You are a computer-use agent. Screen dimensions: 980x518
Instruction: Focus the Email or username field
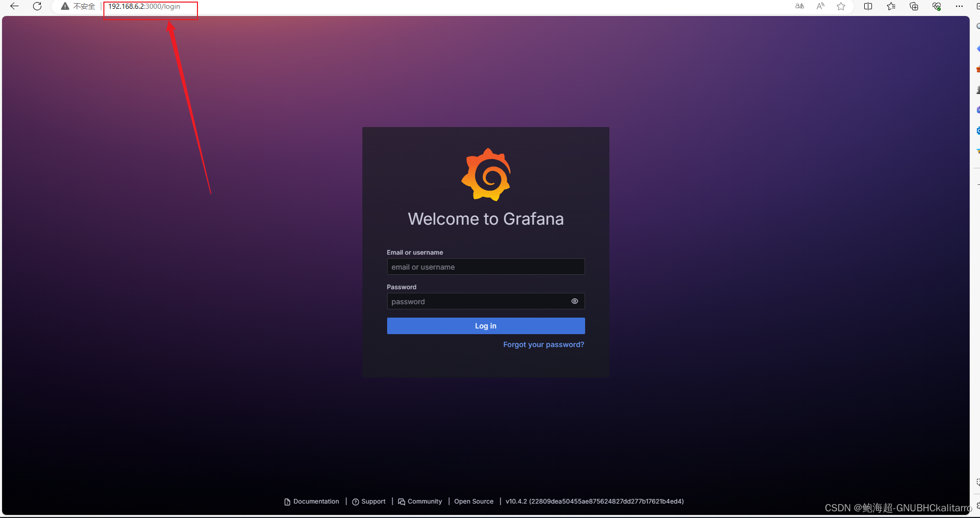click(486, 266)
